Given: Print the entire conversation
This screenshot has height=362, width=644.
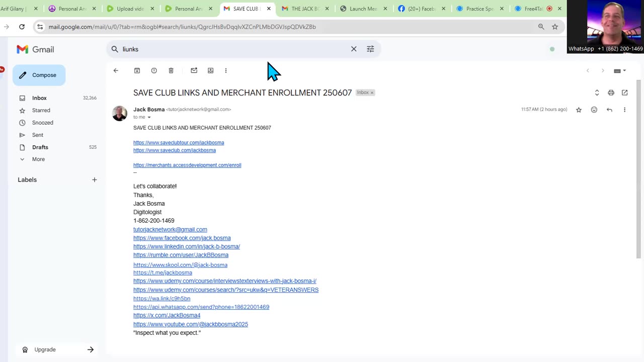Looking at the screenshot, I should [x=611, y=93].
